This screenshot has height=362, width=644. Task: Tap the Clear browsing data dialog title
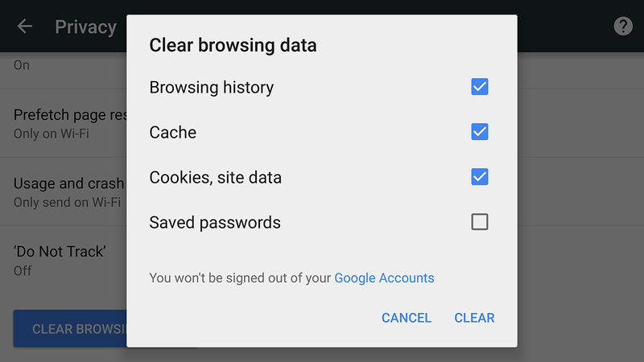233,45
